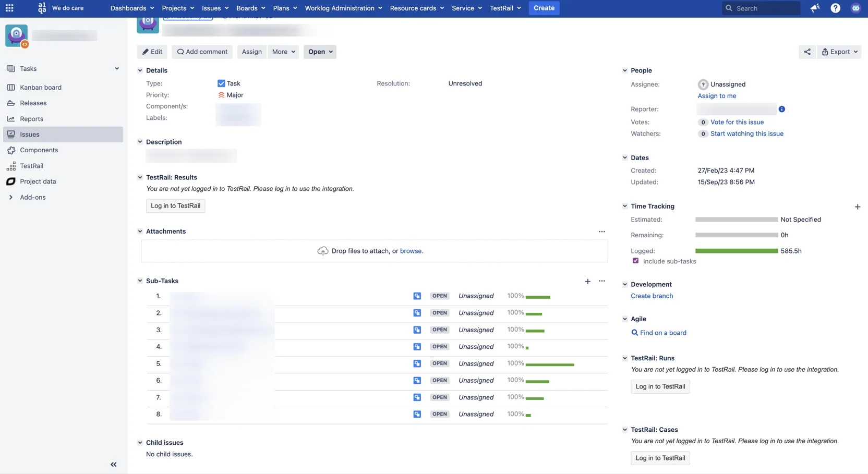The height and width of the screenshot is (474, 868).
Task: Open the Export dropdown
Action: [839, 52]
